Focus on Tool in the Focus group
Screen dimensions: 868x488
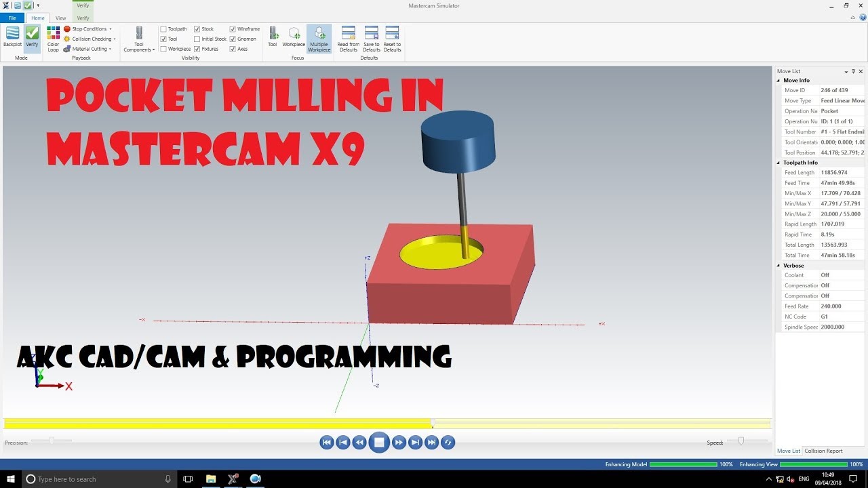coord(273,37)
